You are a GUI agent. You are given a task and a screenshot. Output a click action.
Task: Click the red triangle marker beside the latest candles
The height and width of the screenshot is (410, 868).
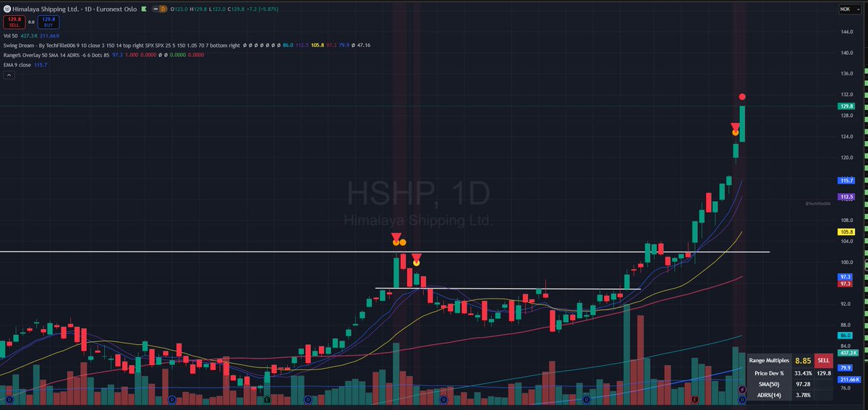click(x=735, y=127)
